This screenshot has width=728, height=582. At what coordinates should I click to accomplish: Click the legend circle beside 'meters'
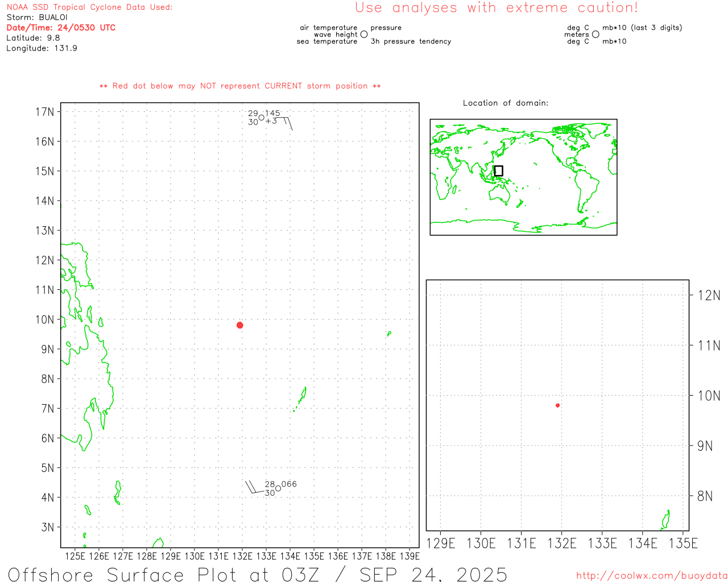pos(595,35)
